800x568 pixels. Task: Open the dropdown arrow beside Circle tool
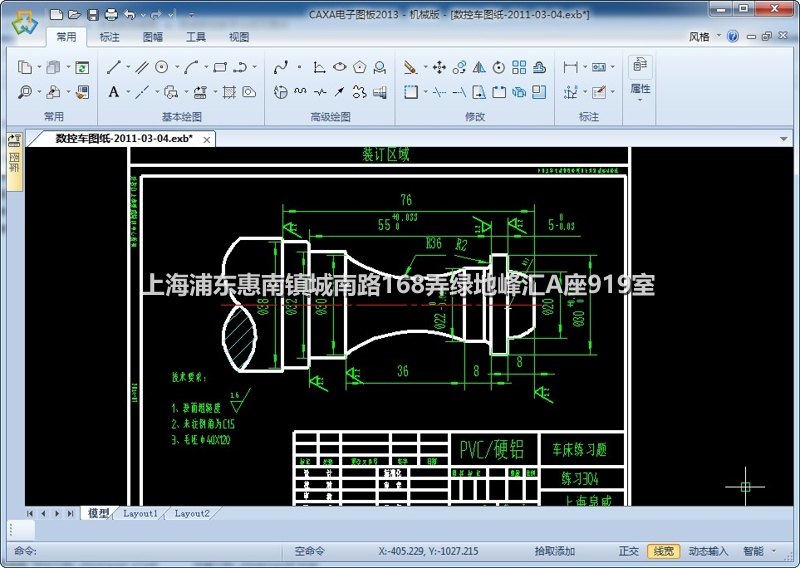(x=177, y=67)
